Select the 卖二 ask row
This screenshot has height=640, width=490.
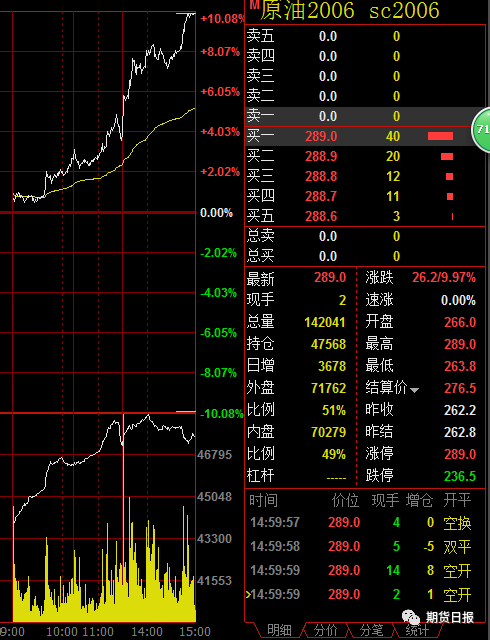click(365, 96)
